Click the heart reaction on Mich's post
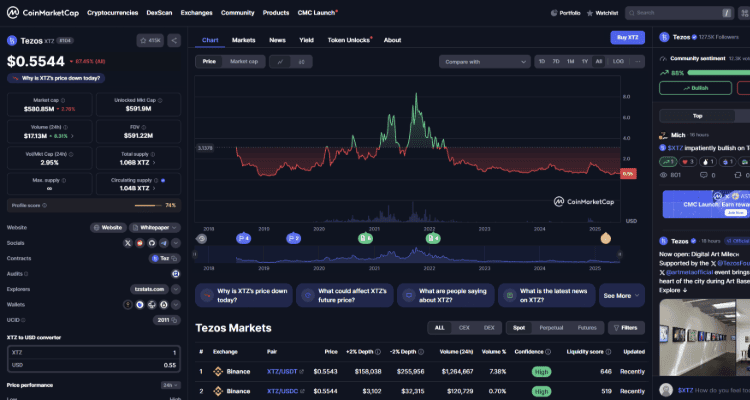This screenshot has width=750, height=400. (688, 162)
